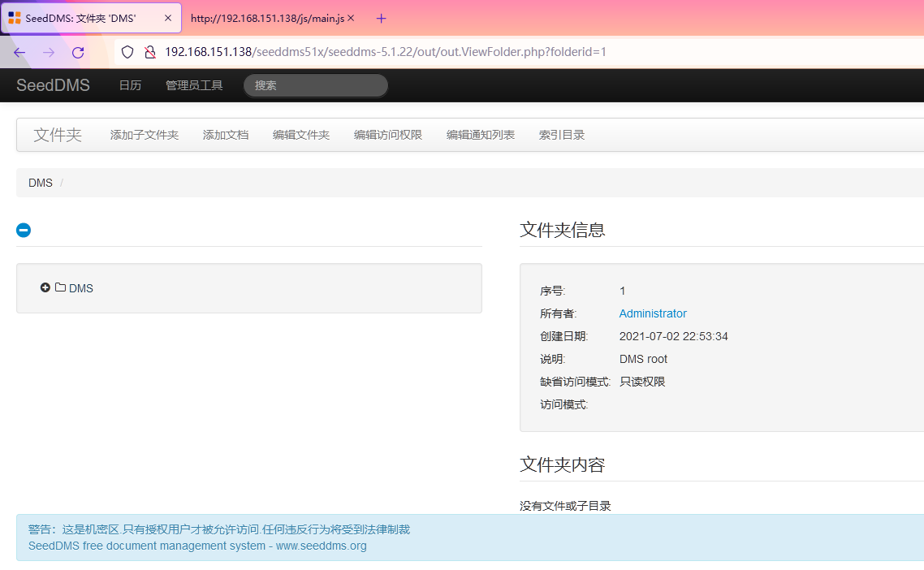This screenshot has width=924, height=570.
Task: Click the DMS breadcrumb link
Action: pos(41,183)
